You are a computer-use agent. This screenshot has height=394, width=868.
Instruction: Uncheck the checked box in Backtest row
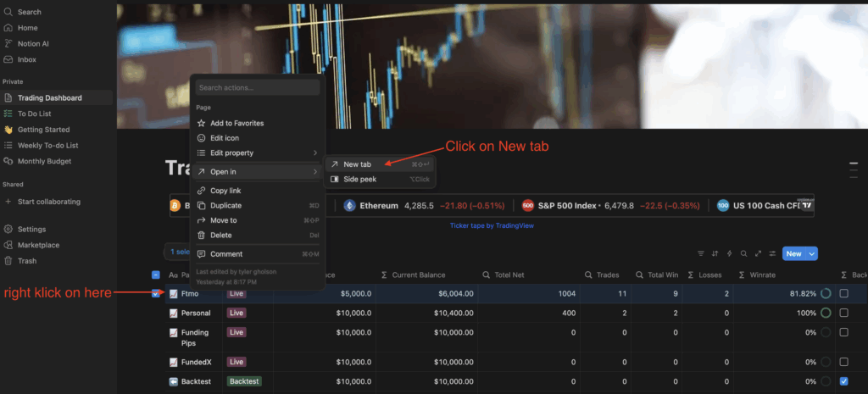point(843,381)
